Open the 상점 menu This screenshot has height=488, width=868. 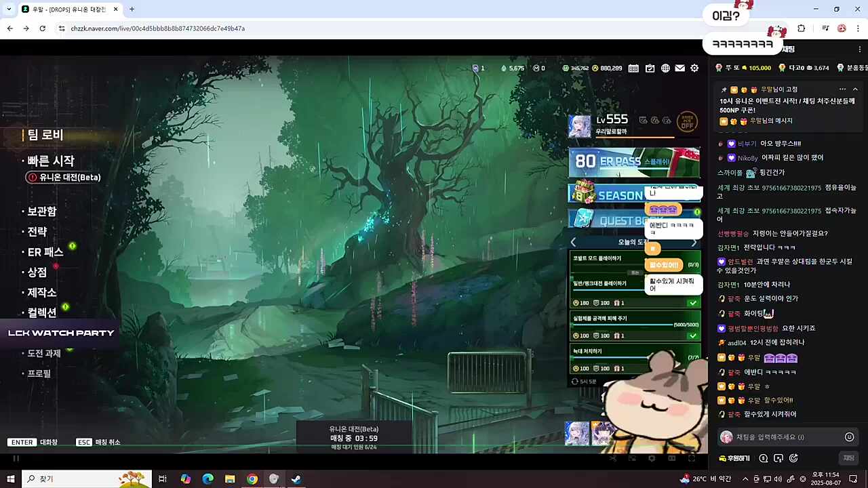tap(37, 272)
